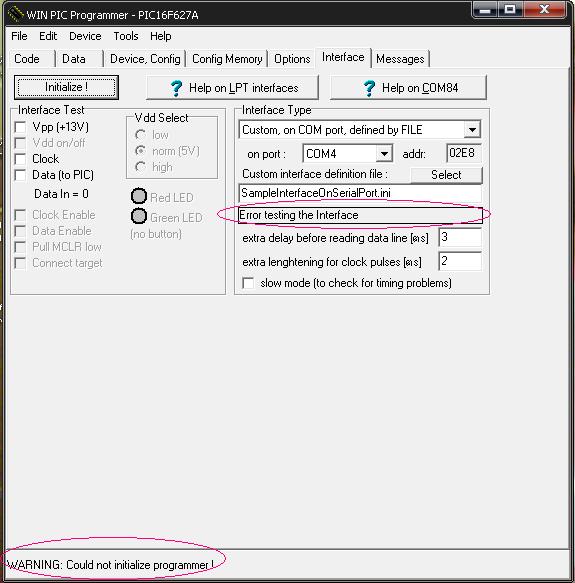575x583 pixels.
Task: Click the question mark icon for LPT interfaces help
Action: click(176, 88)
